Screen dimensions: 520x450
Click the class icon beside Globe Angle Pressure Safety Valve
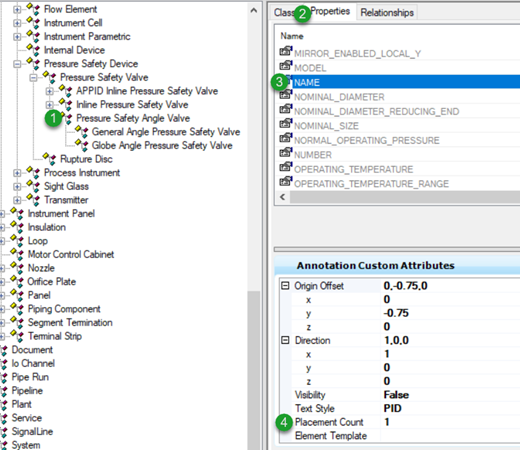(x=82, y=145)
